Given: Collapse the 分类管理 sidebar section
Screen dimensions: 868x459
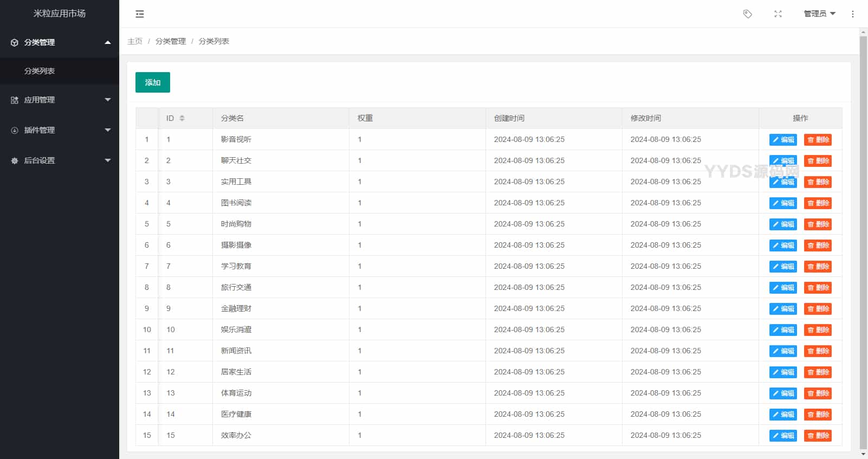Looking at the screenshot, I should coord(60,42).
